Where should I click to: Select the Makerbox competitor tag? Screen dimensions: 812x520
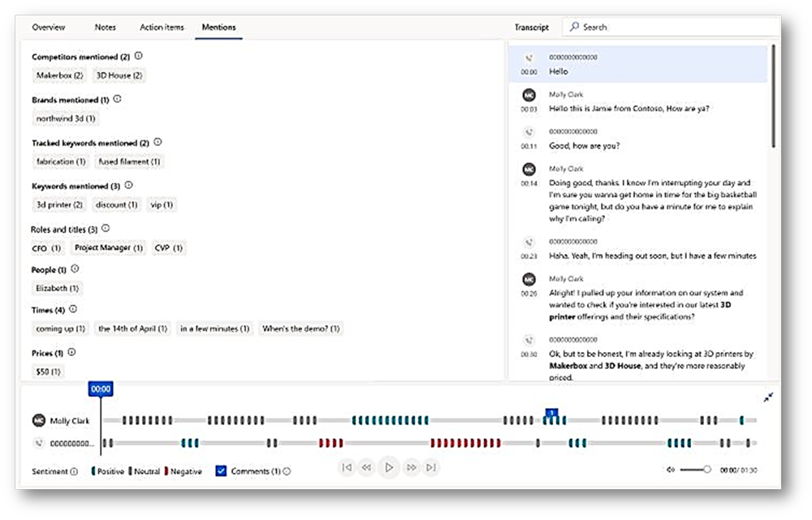tap(59, 75)
